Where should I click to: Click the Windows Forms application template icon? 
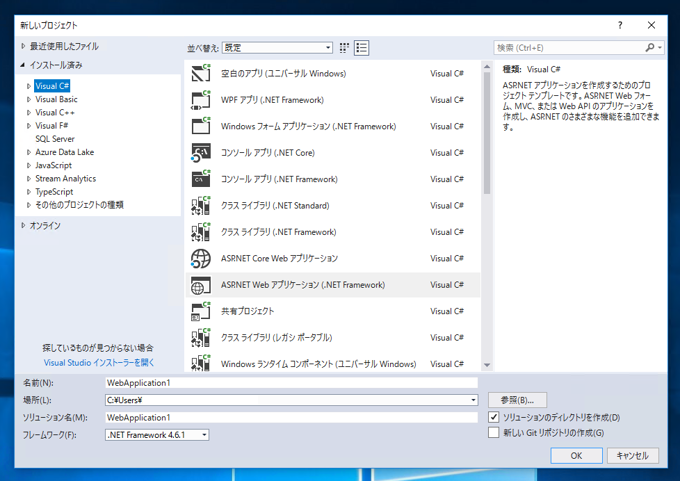pyautogui.click(x=201, y=126)
